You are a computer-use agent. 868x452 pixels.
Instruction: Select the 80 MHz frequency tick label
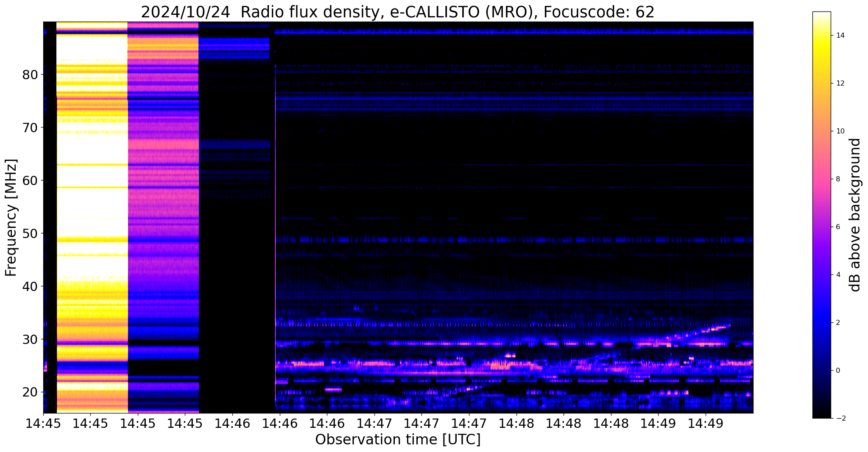tap(30, 75)
